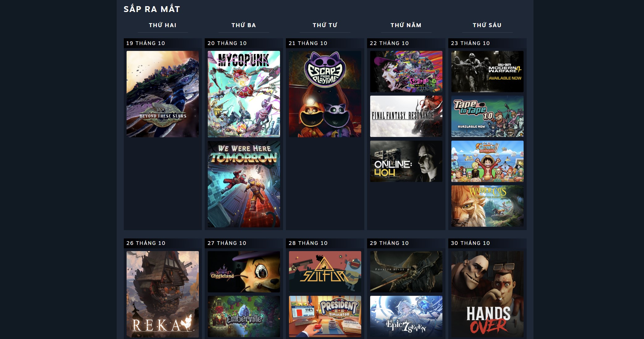Open the Emberville game banner
The image size is (644, 339).
(244, 316)
